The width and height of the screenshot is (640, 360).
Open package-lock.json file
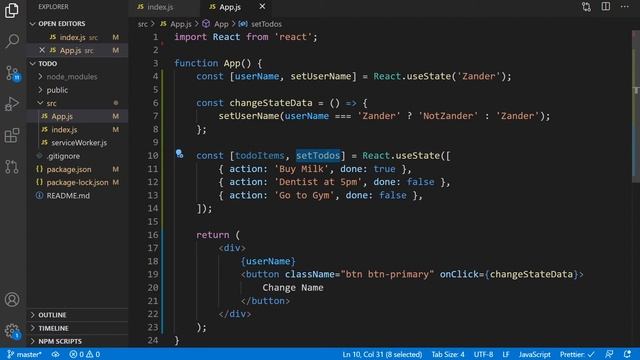(x=78, y=182)
